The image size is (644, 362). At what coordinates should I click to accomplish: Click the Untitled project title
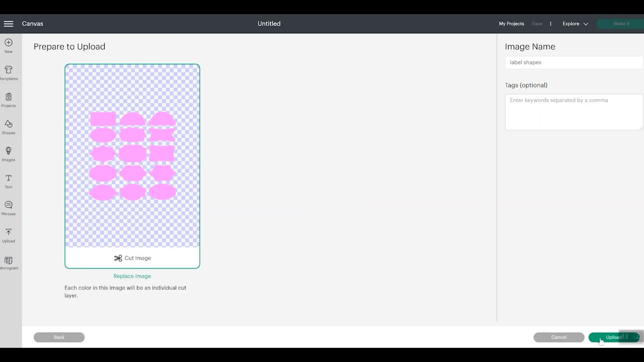tap(269, 24)
